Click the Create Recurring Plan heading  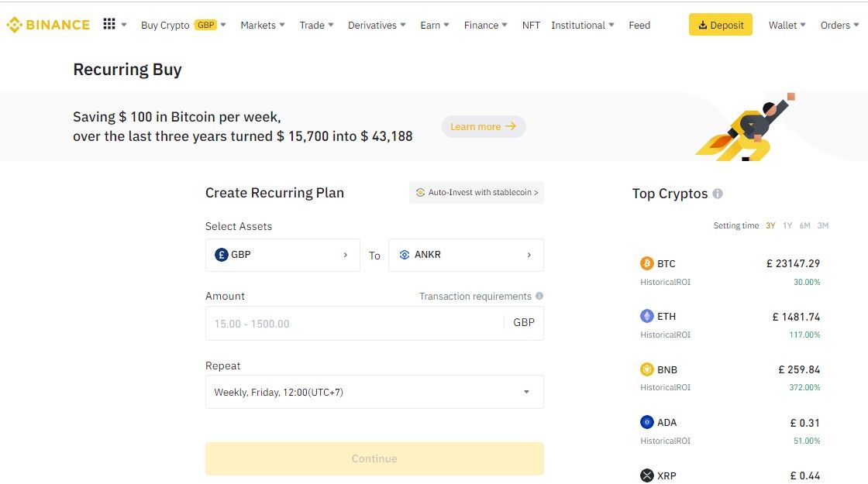pos(274,193)
